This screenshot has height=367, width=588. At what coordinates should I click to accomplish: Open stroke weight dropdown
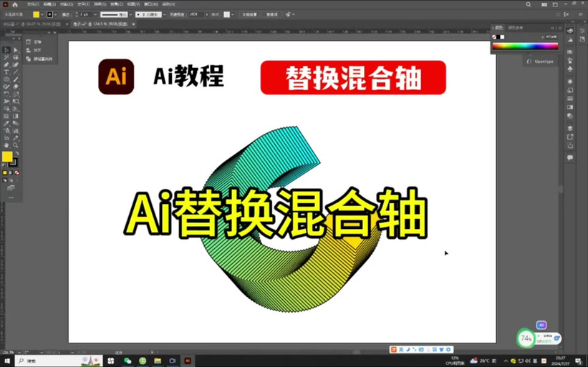[95, 14]
